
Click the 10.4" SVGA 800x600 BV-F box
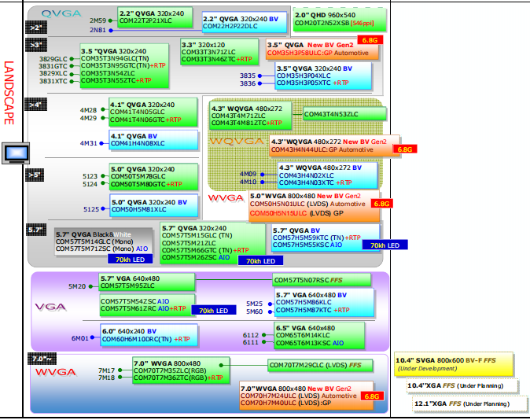[454, 364]
